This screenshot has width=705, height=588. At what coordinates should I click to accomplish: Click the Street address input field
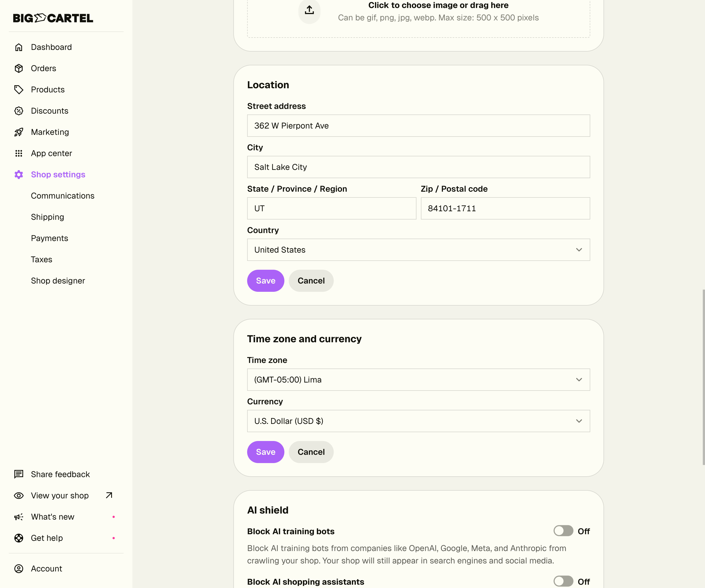click(x=418, y=125)
